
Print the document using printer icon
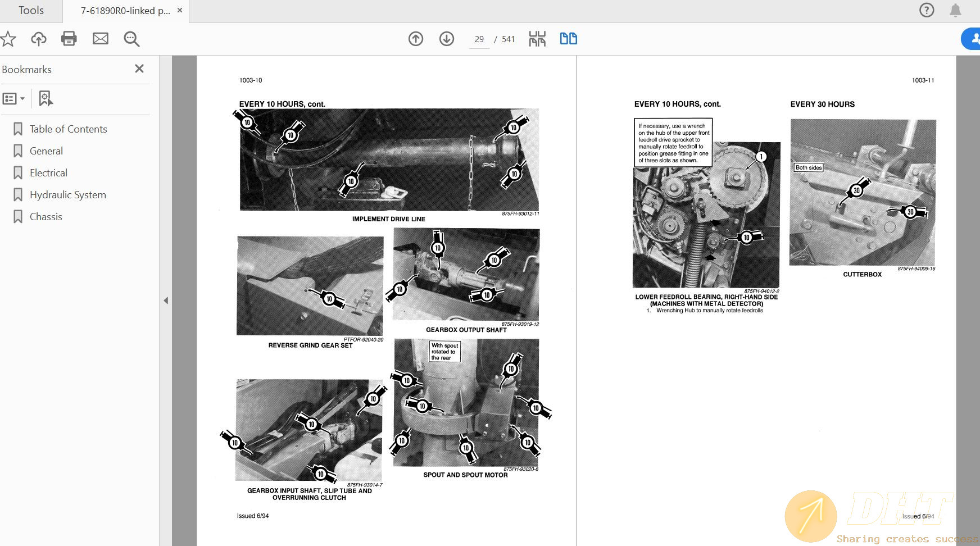point(69,39)
